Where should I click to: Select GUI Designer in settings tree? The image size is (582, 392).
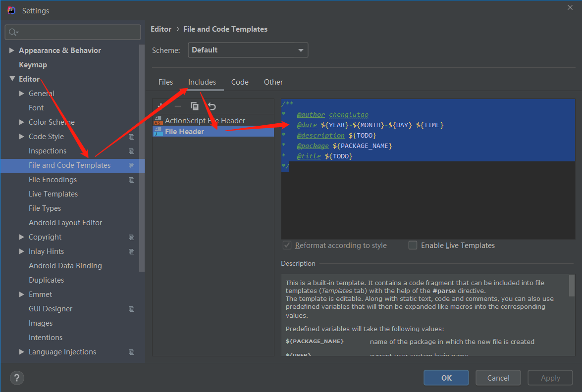coord(51,308)
